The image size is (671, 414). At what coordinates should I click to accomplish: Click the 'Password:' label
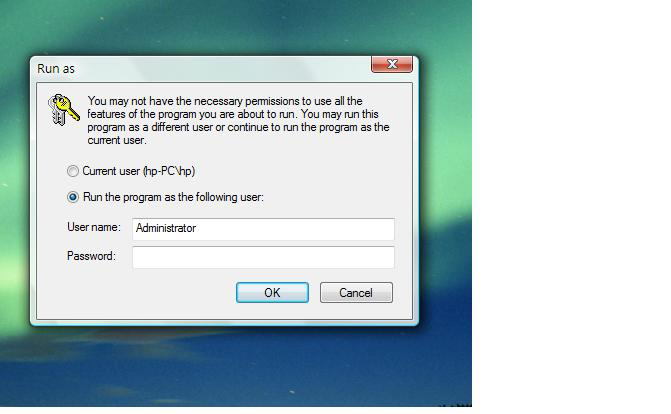tap(91, 256)
